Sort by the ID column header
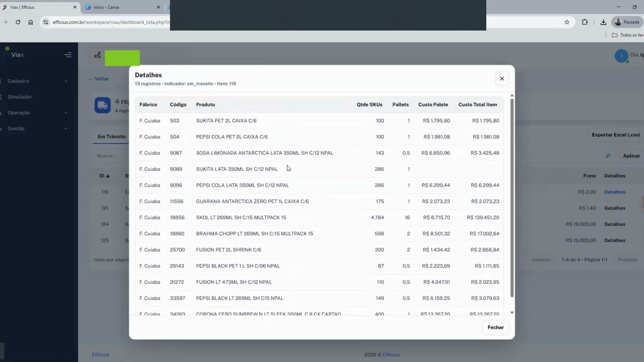 (x=104, y=176)
